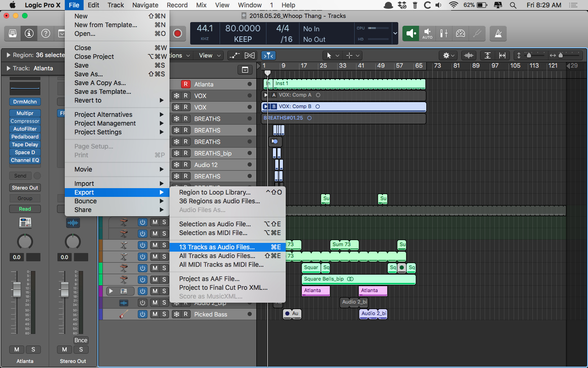
Task: Open the Mixer sliders icon
Action: [444, 34]
